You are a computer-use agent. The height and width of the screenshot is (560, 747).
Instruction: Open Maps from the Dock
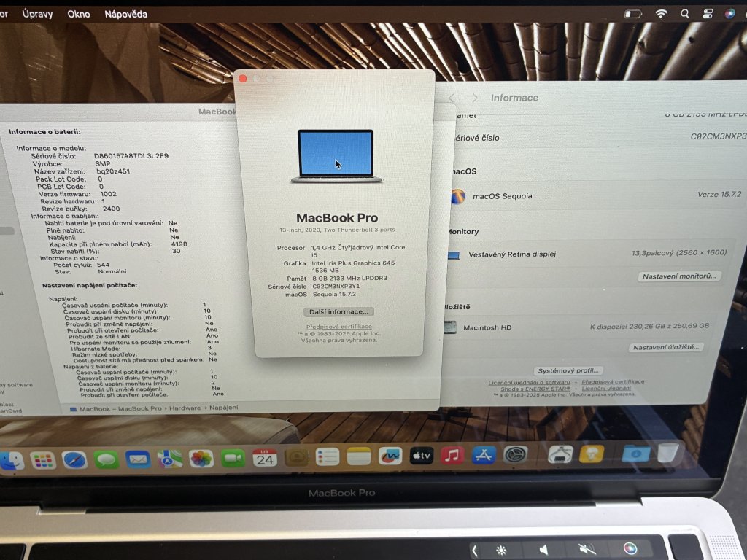pos(169,459)
